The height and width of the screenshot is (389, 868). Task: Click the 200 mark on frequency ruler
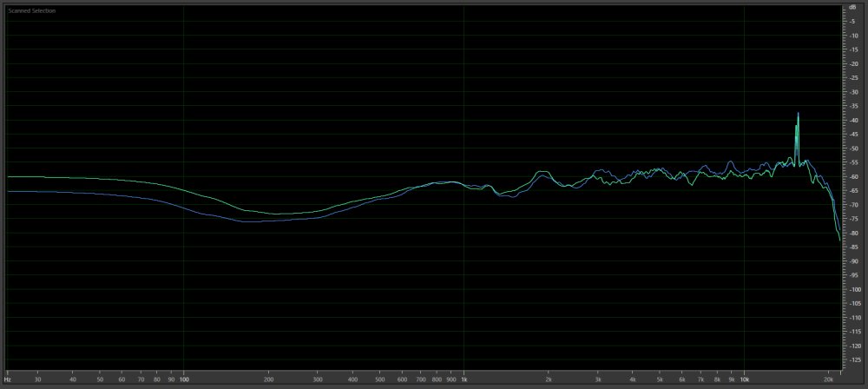[x=268, y=379]
